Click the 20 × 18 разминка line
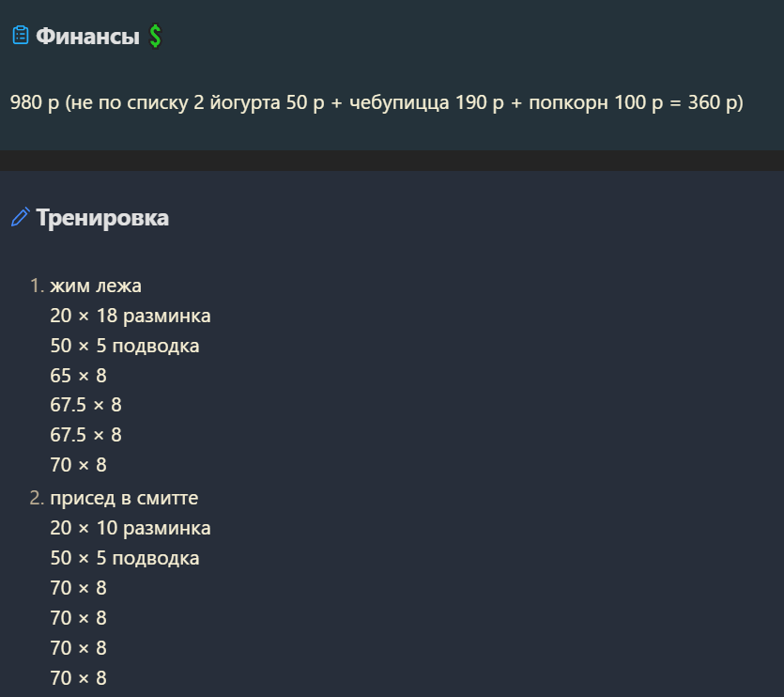Viewport: 784px width, 697px height. tap(130, 316)
